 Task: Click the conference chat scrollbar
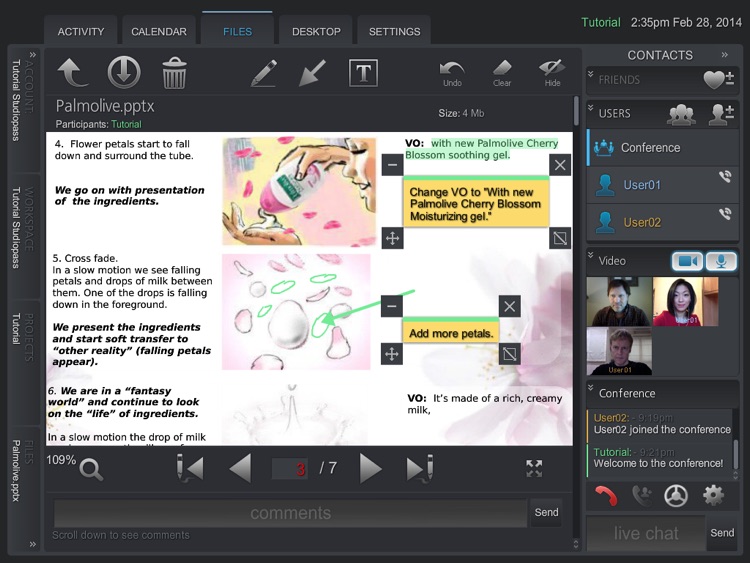tap(736, 455)
